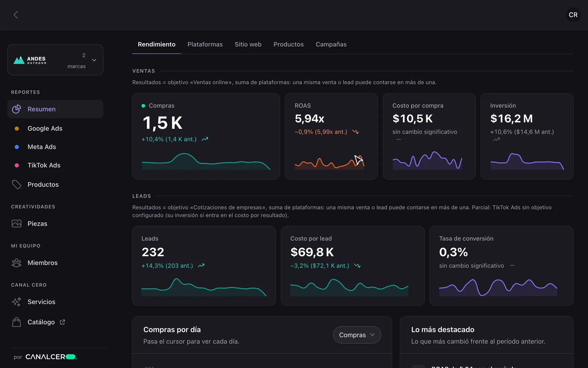Click the back arrow icon
Image resolution: width=588 pixels, height=368 pixels.
pyautogui.click(x=16, y=15)
